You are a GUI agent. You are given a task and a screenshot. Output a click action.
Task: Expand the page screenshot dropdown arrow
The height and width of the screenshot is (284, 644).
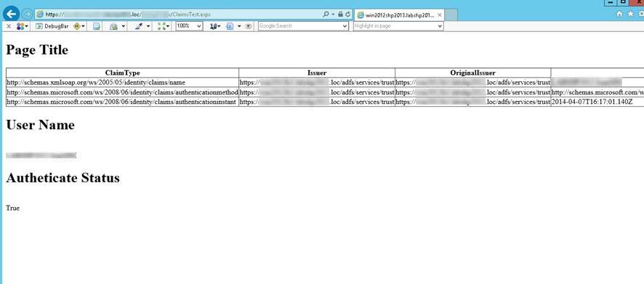point(239,26)
